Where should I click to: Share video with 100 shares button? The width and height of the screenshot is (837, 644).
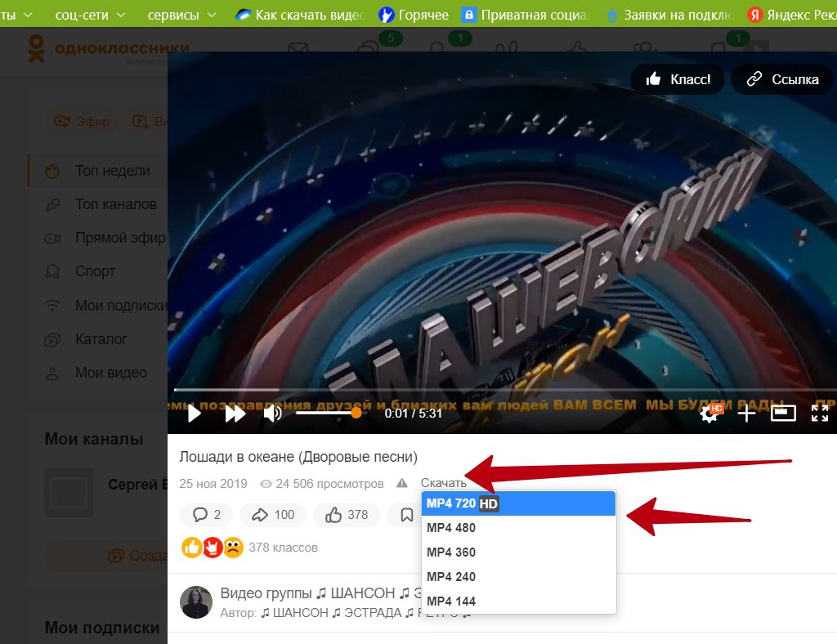click(x=273, y=515)
